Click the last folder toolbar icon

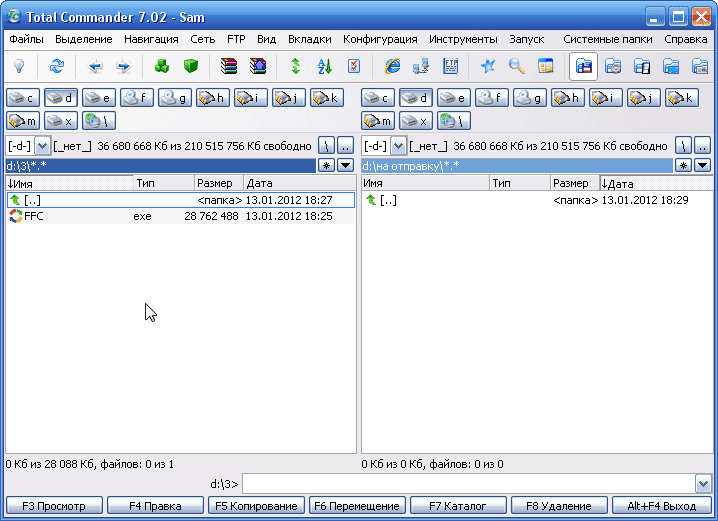coord(700,66)
